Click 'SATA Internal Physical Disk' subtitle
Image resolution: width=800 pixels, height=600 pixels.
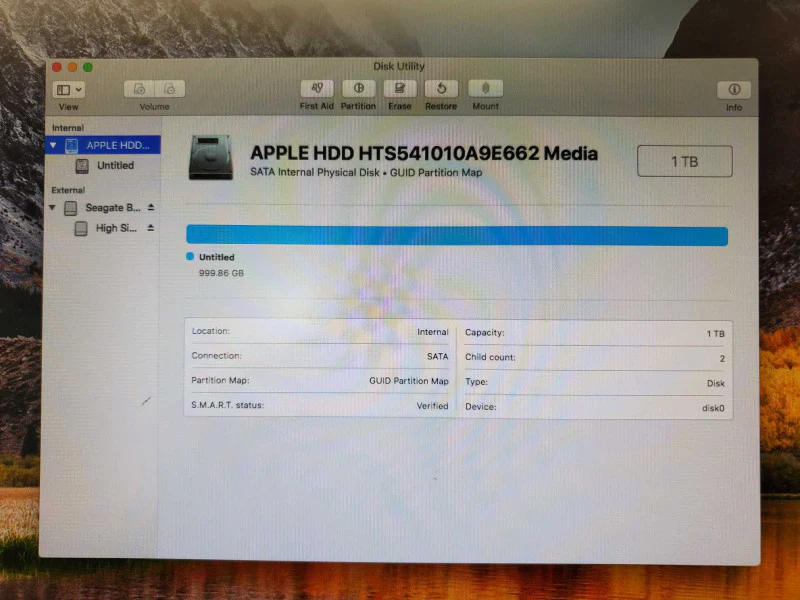tap(314, 172)
